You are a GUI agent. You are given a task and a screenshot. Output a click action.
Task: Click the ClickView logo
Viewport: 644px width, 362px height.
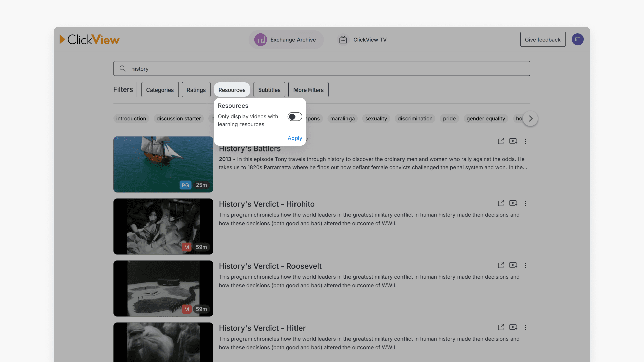point(90,40)
